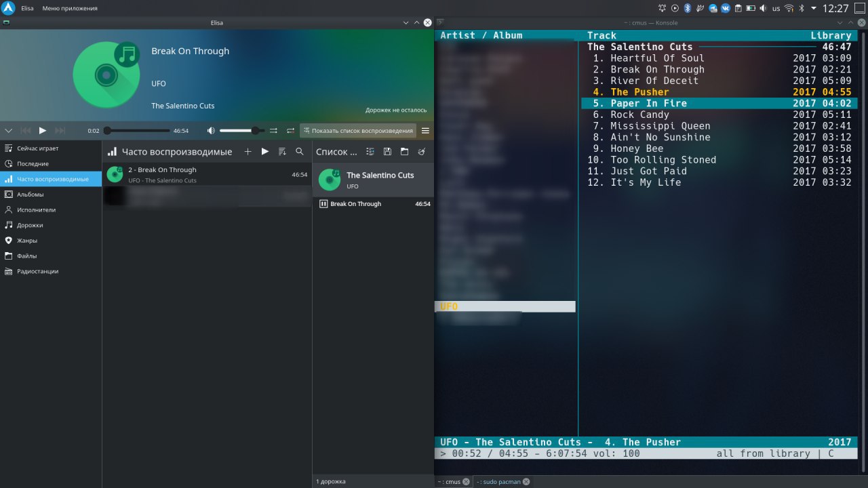This screenshot has width=868, height=488.
Task: Select "8. Ain't No Sunshine" in cmus
Action: point(719,137)
